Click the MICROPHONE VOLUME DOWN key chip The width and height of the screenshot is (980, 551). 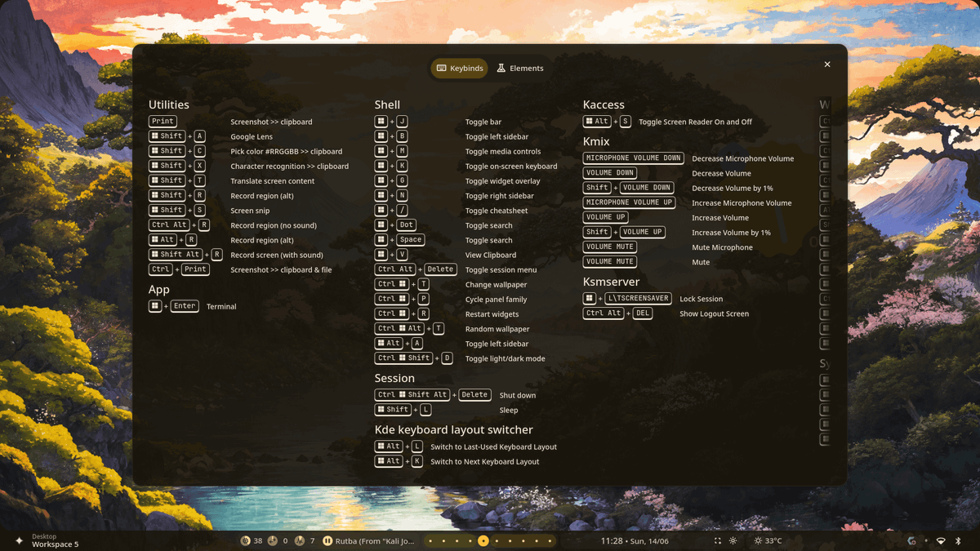click(x=634, y=158)
